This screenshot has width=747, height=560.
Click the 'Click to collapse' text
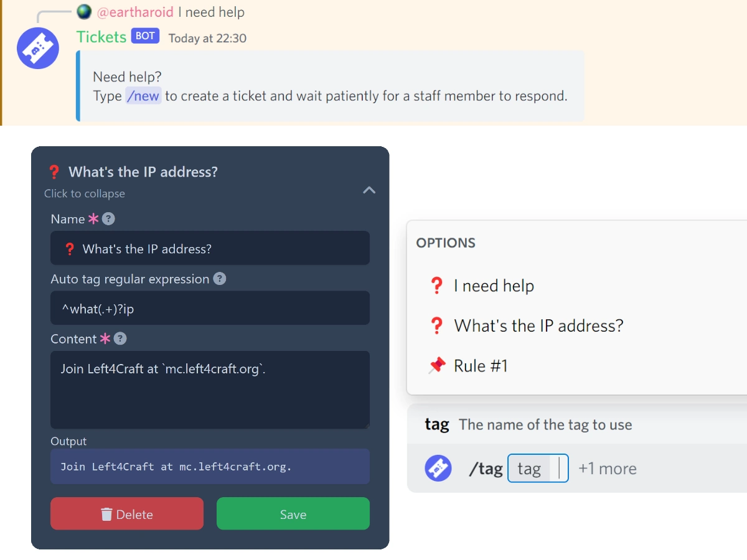click(x=85, y=194)
